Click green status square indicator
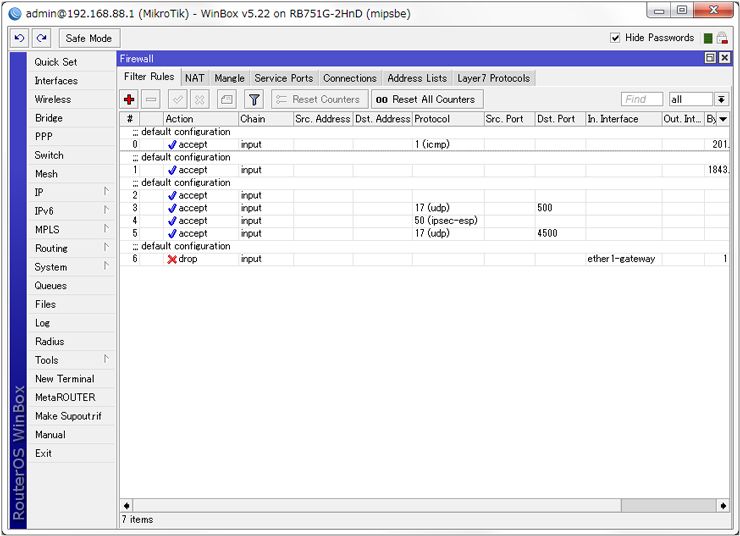 pyautogui.click(x=708, y=38)
